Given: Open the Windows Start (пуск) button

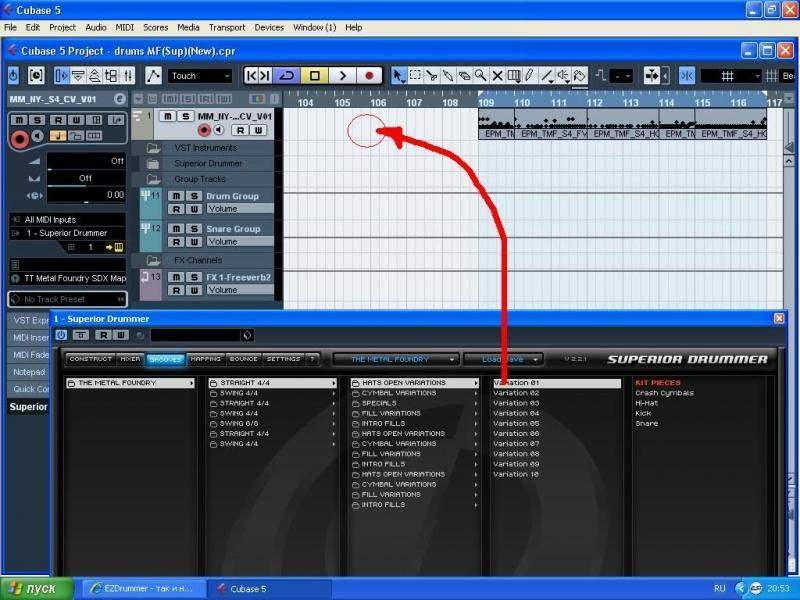Looking at the screenshot, I should [x=37, y=588].
